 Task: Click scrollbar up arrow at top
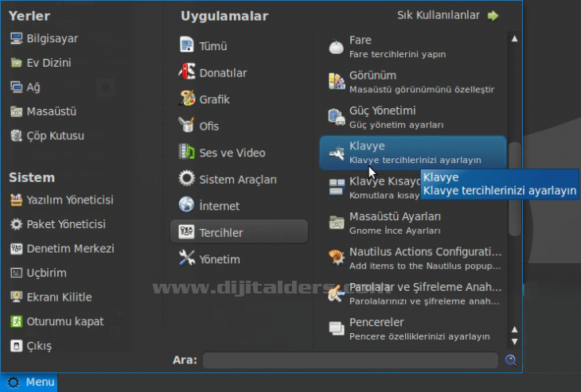(x=514, y=38)
